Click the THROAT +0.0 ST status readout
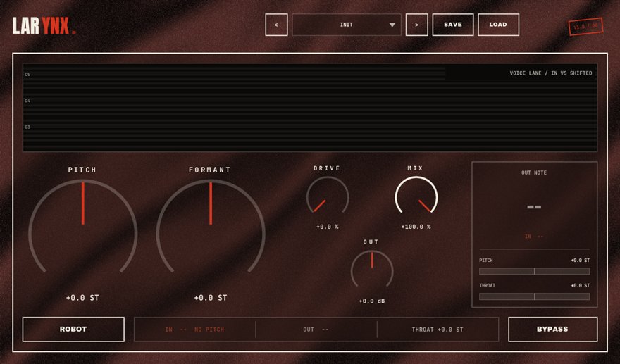The height and width of the screenshot is (364, 620). 438,330
